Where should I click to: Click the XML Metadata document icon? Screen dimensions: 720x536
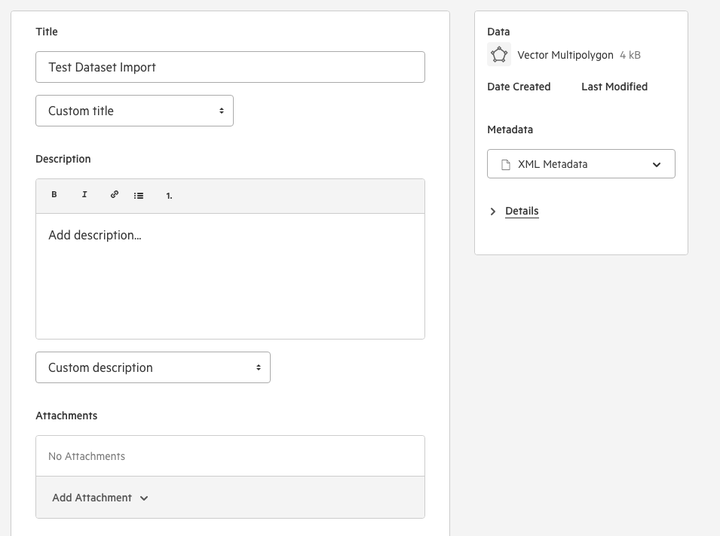pos(506,164)
